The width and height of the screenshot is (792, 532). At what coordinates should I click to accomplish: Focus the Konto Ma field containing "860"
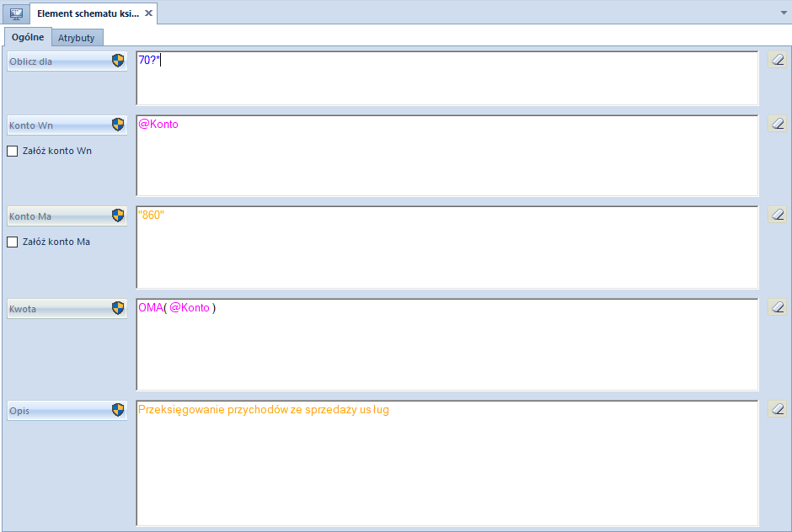tap(447, 247)
